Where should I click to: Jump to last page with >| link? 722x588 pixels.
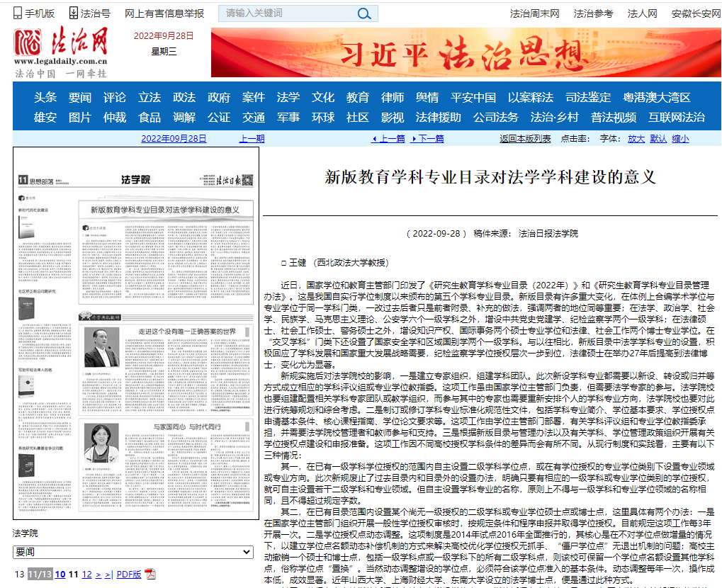pyautogui.click(x=108, y=575)
